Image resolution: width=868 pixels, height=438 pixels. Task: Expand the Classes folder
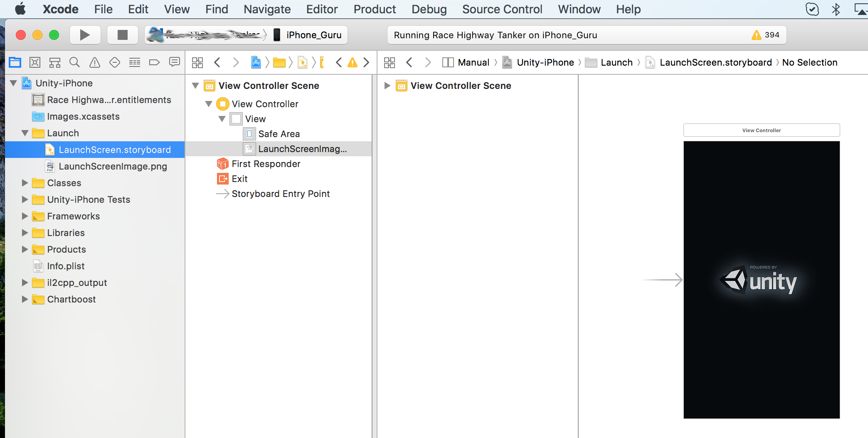click(x=25, y=183)
